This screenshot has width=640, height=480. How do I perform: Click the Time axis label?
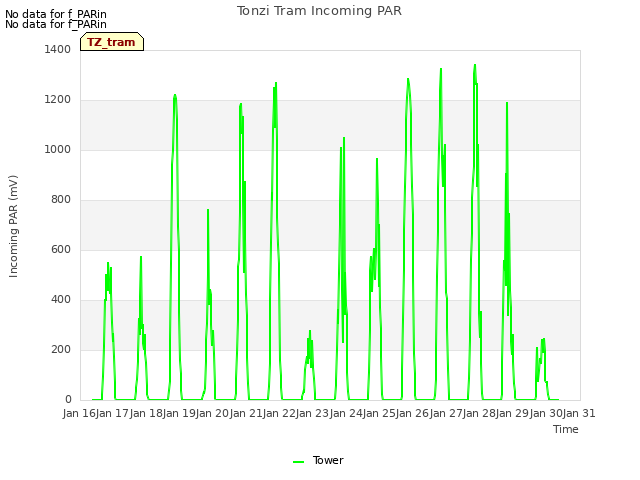point(566,429)
